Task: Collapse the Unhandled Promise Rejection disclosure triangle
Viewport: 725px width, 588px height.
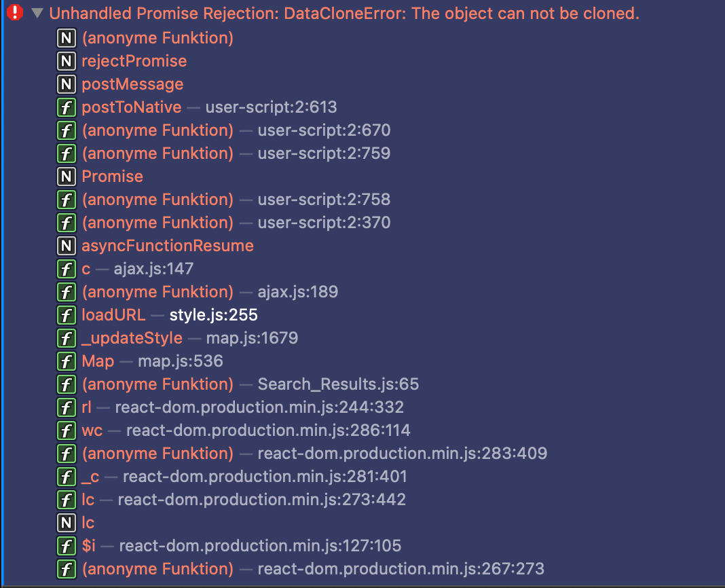Action: [37, 14]
